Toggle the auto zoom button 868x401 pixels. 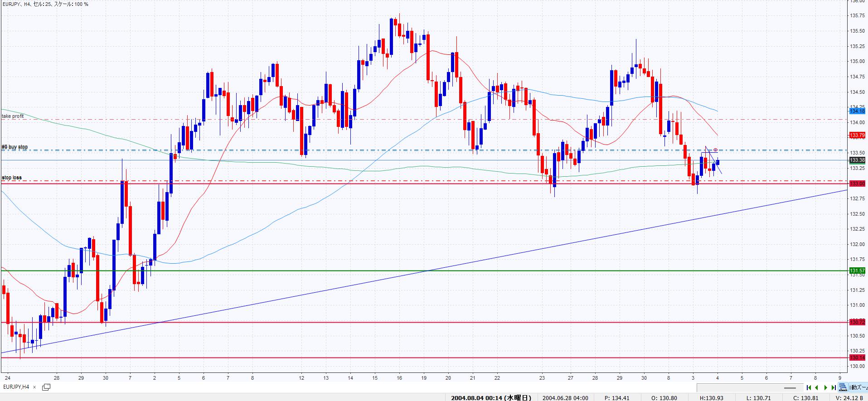pyautogui.click(x=858, y=387)
